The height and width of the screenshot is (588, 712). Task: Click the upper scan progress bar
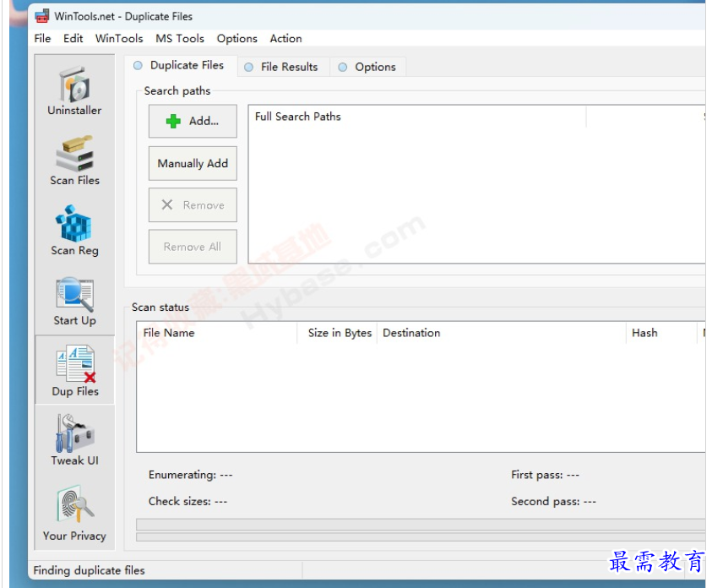pos(421,525)
